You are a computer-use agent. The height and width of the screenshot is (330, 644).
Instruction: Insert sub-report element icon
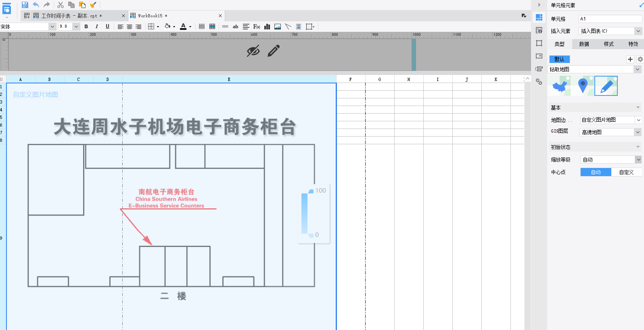point(299,27)
